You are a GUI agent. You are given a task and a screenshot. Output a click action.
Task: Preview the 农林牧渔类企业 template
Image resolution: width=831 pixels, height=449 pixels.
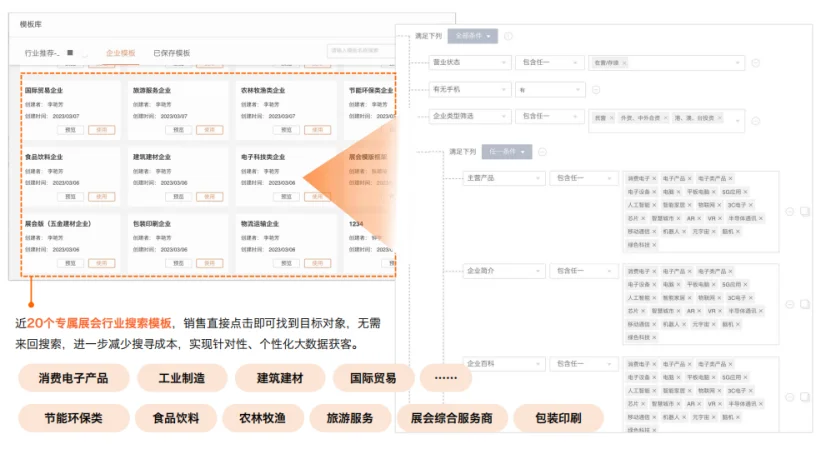pos(286,130)
